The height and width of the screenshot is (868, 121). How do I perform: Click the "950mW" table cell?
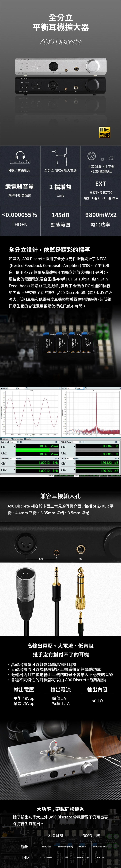pos(83,846)
